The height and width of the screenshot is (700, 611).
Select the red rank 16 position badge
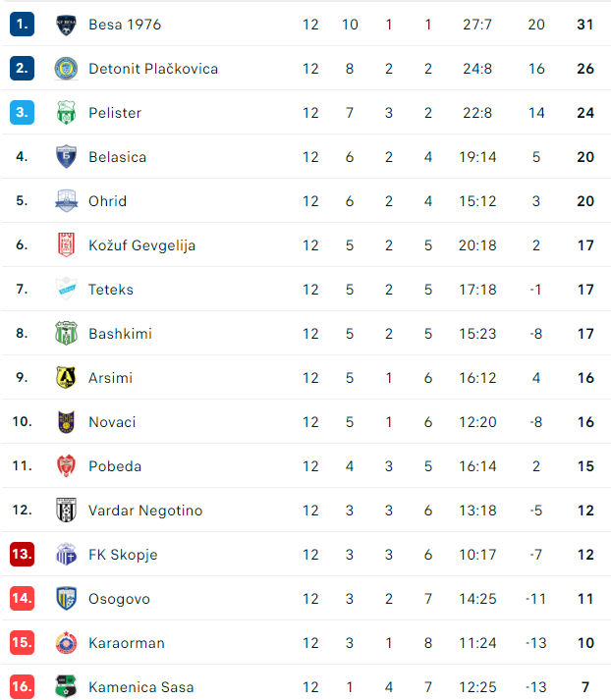pos(22,686)
